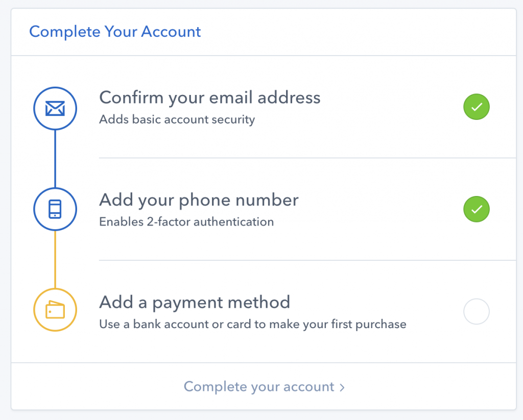Image resolution: width=523 pixels, height=420 pixels.
Task: Open the Complete your account link
Action: click(264, 387)
